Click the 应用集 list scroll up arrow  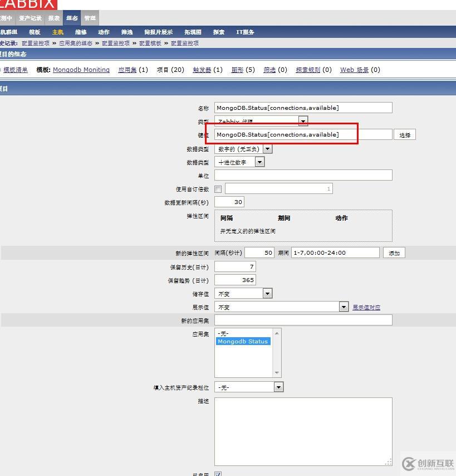pos(277,333)
